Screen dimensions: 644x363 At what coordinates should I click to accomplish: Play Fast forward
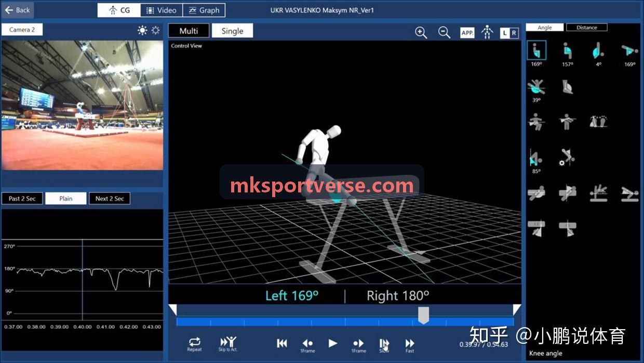coord(410,345)
